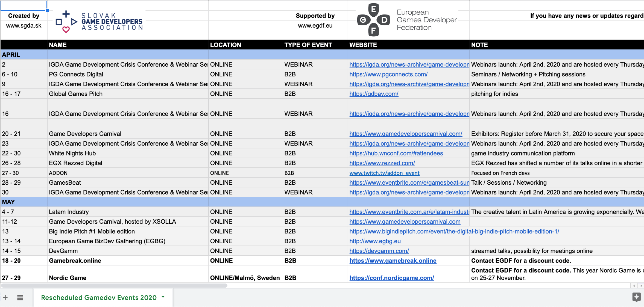This screenshot has width=644, height=307.
Task: Open the DevGamm website link
Action: tap(379, 250)
